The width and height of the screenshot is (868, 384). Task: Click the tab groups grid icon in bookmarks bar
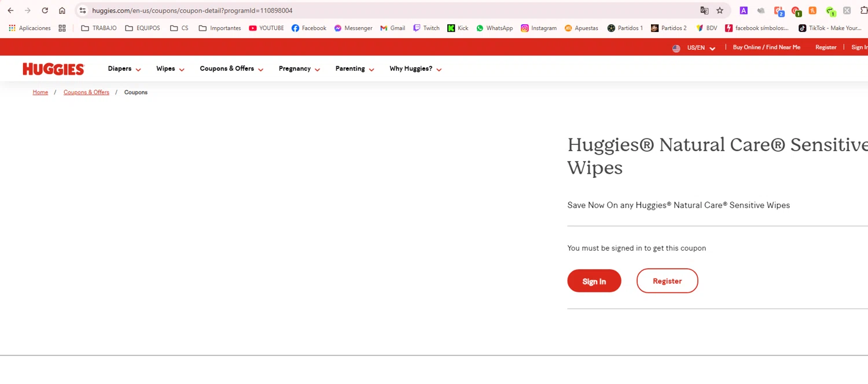(x=62, y=28)
